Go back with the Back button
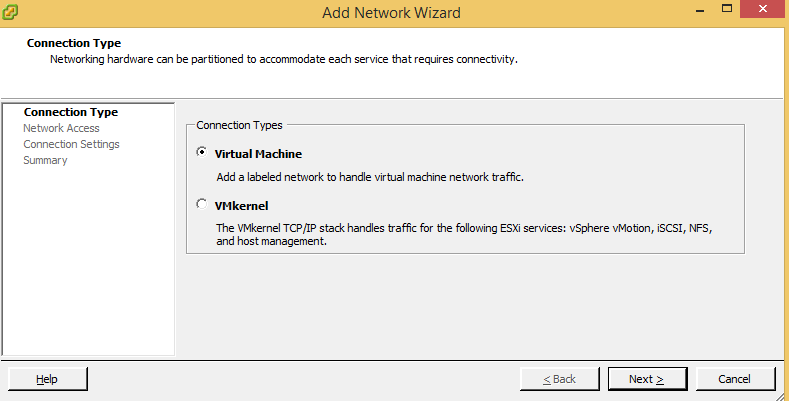 pos(559,379)
